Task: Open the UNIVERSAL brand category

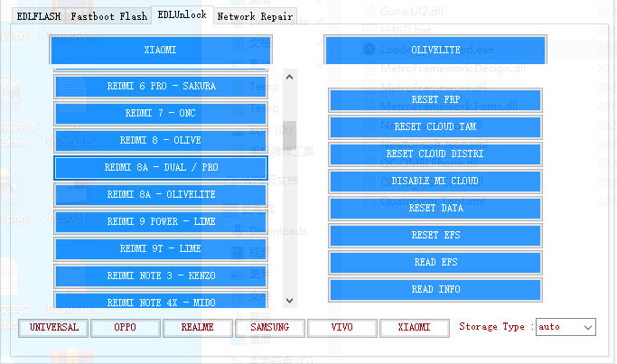Action: [x=53, y=328]
